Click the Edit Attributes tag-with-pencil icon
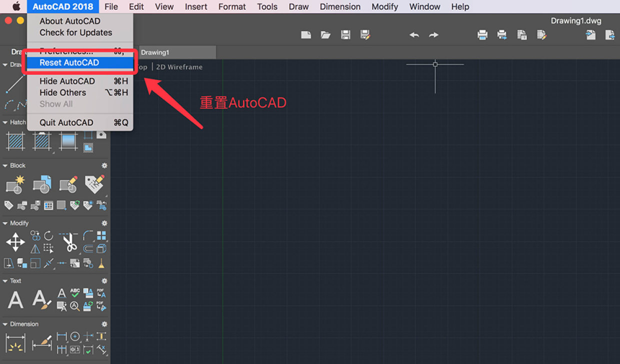620x364 pixels. coord(94,184)
